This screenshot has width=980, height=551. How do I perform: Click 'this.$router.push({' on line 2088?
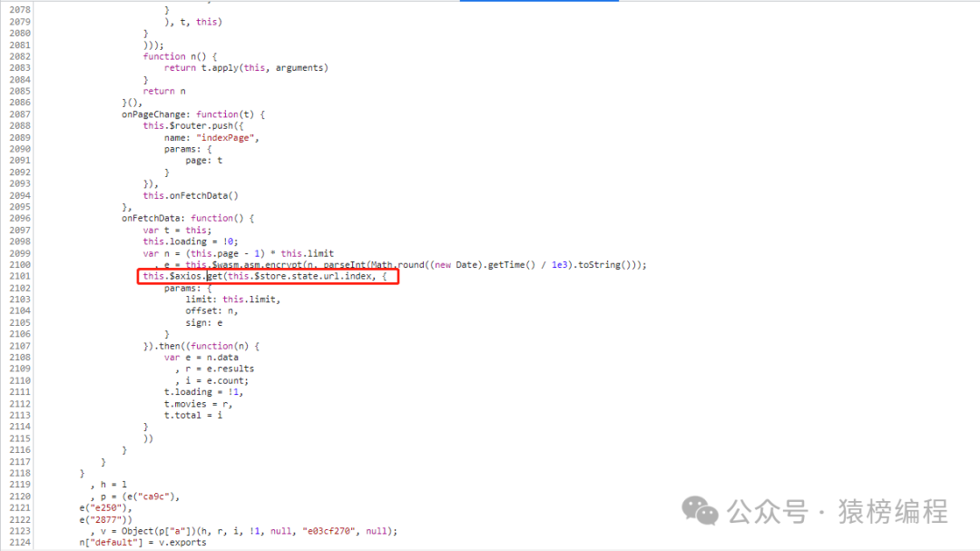pyautogui.click(x=193, y=125)
